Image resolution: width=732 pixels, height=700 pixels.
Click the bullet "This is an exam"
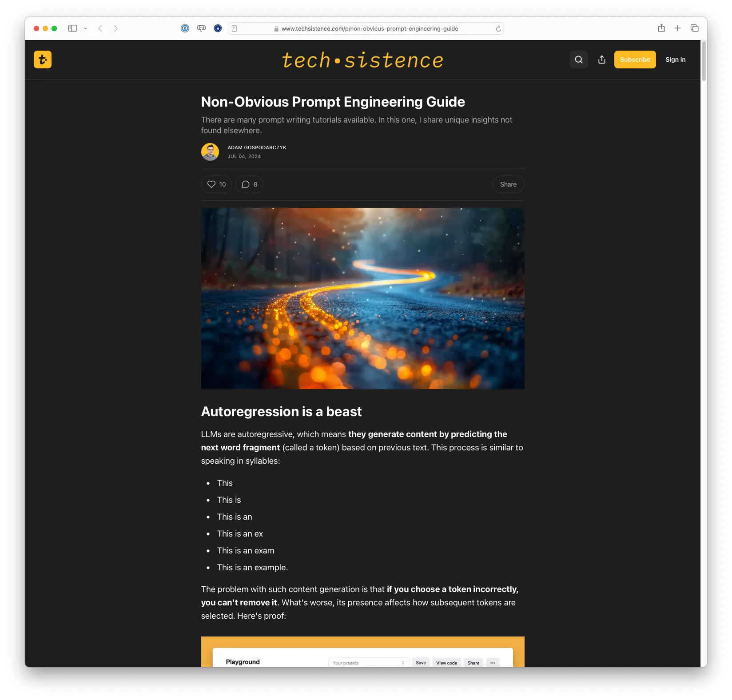[246, 551]
